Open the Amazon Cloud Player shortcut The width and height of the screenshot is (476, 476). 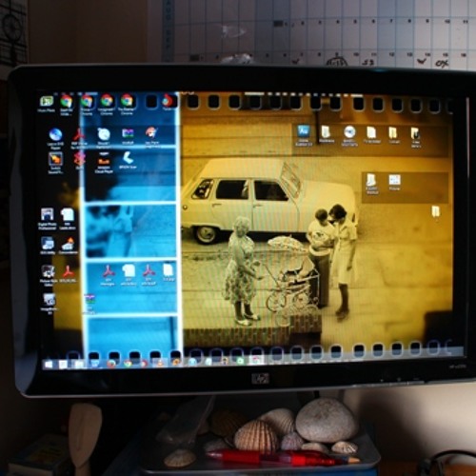(x=104, y=160)
